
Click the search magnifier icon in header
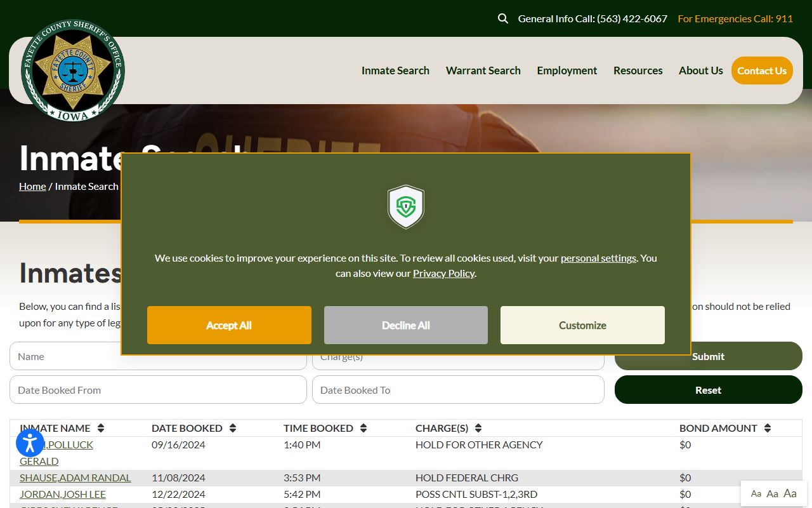pos(503,18)
